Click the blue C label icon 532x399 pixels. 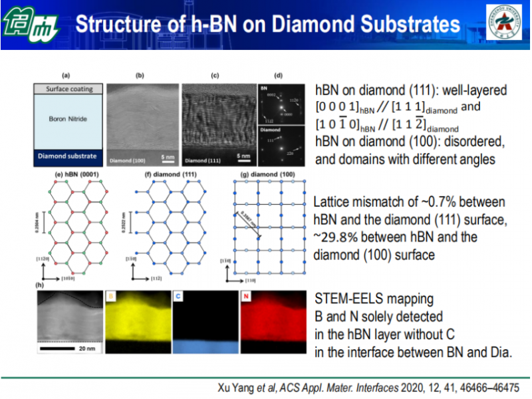[x=178, y=296]
